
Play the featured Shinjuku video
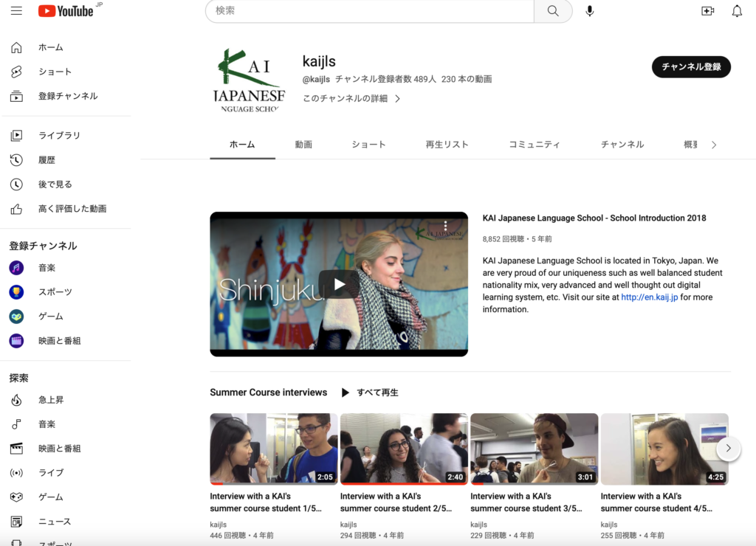click(x=339, y=284)
